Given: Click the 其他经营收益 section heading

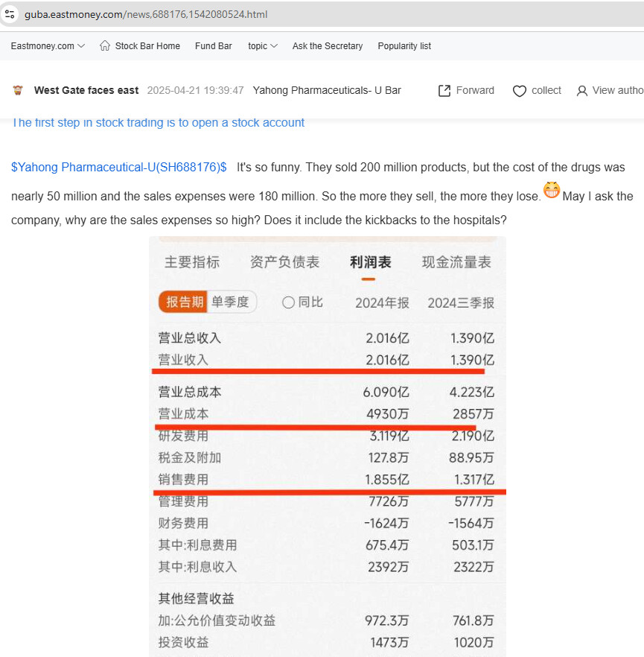Looking at the screenshot, I should 196,598.
